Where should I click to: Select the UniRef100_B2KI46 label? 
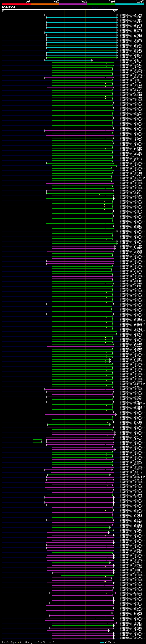coord(131,80)
